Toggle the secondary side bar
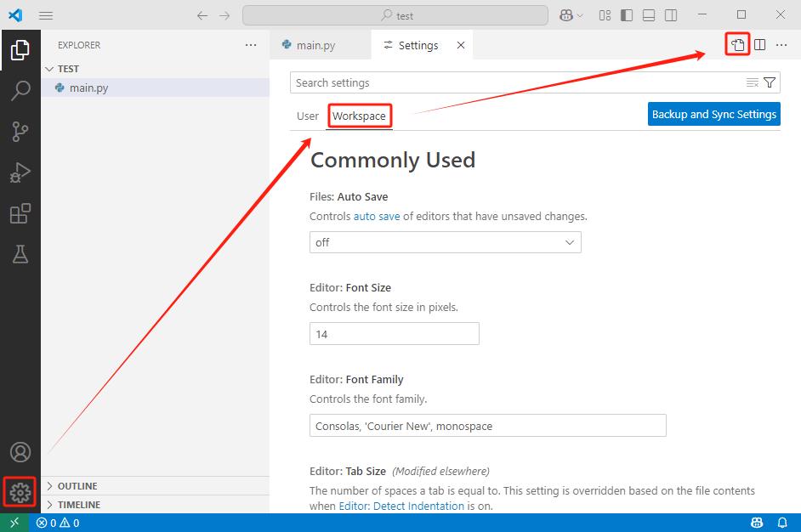 [671, 15]
